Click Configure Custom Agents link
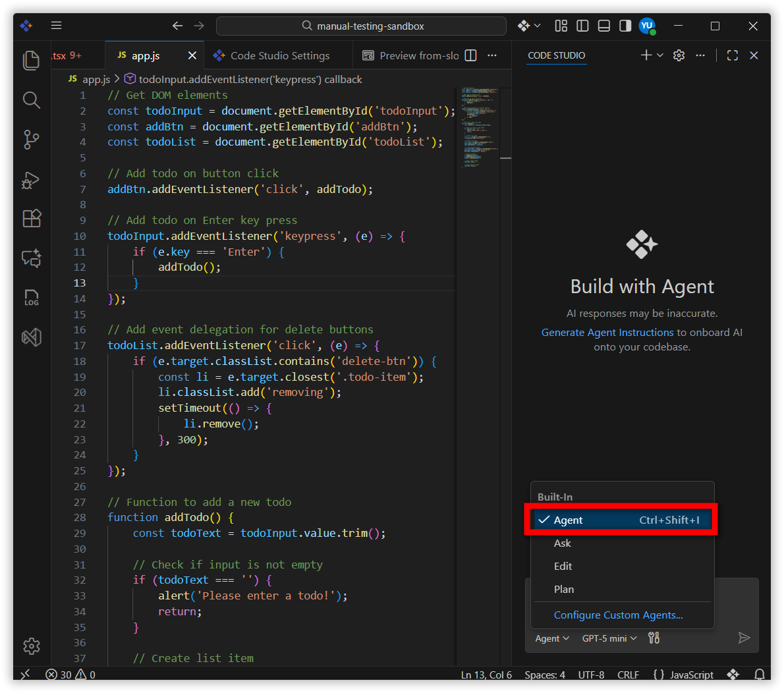Screen dimensions: 784x693 pyautogui.click(x=618, y=615)
